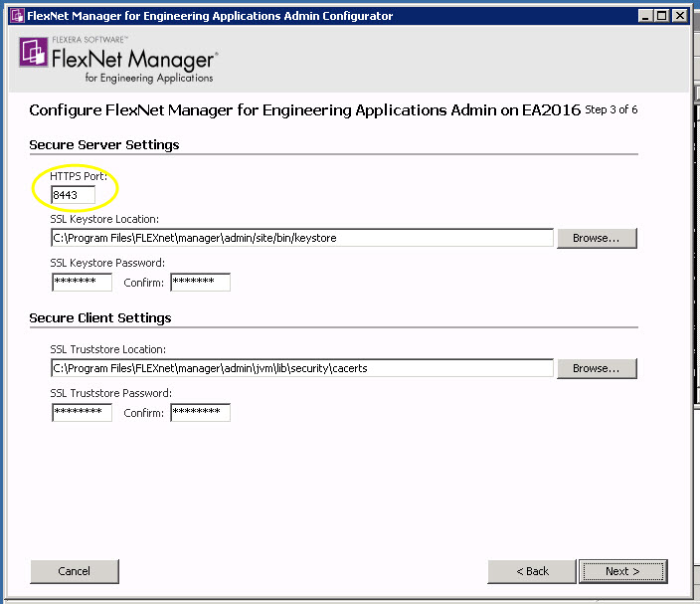Maximize the Admin Configurator window
The width and height of the screenshot is (700, 604).
click(x=661, y=16)
